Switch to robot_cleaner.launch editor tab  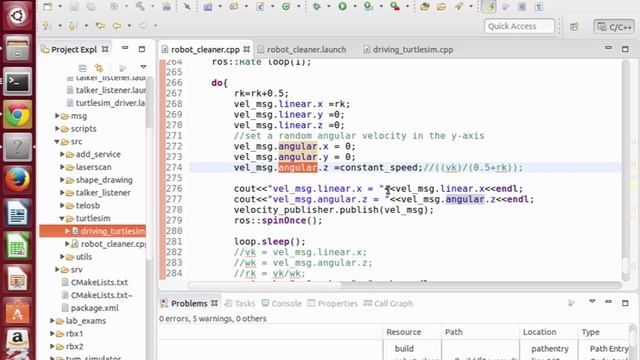coord(302,50)
